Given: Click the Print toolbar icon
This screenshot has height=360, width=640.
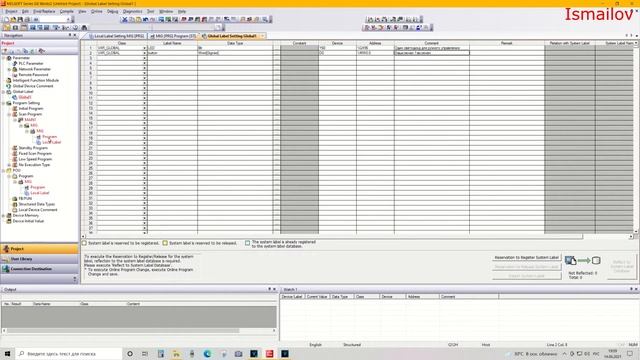Looking at the screenshot, I should [x=27, y=19].
